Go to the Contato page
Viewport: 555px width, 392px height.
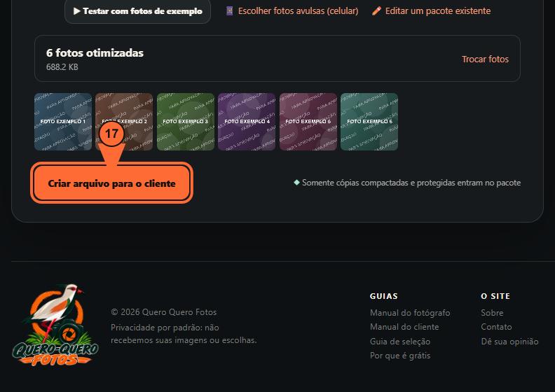(496, 327)
